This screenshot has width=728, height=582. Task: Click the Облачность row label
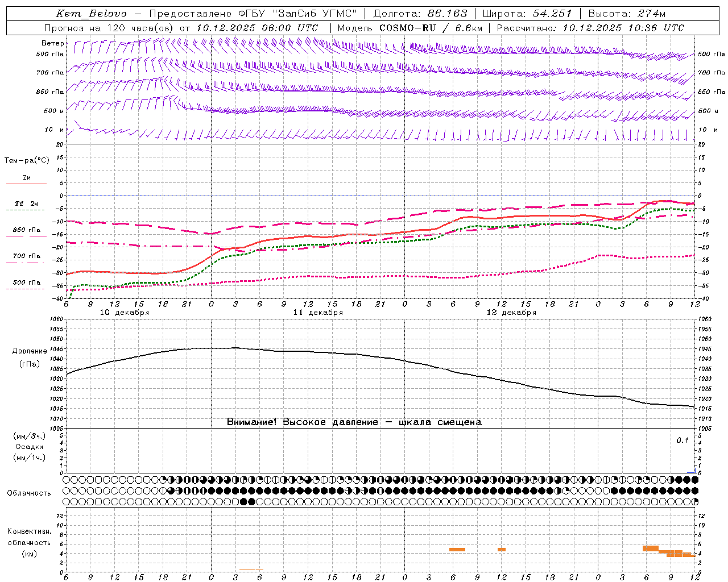click(x=29, y=493)
